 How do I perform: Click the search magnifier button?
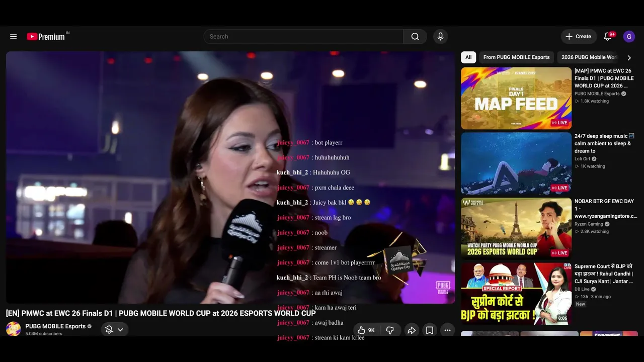(415, 37)
